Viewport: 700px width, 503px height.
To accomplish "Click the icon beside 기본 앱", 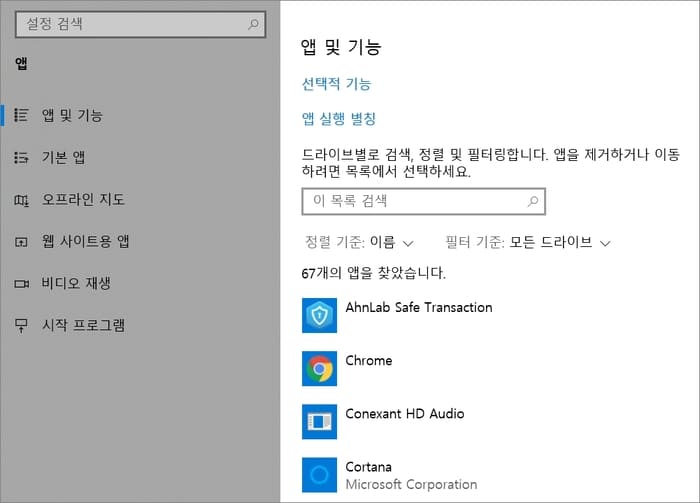I will click(21, 157).
